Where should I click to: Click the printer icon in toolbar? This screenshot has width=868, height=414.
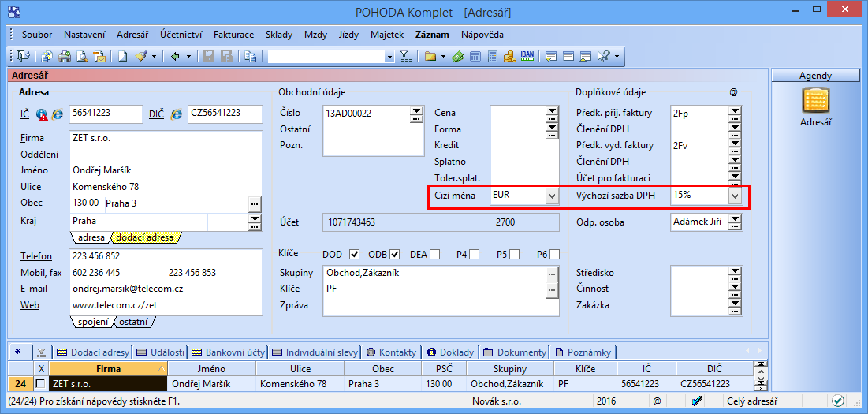tap(65, 56)
